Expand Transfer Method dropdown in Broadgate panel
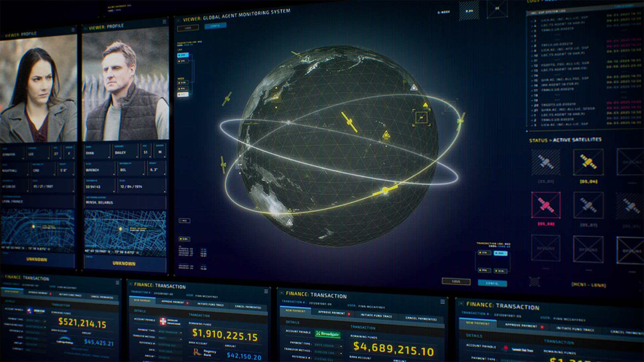644x362 pixels. tap(341, 353)
